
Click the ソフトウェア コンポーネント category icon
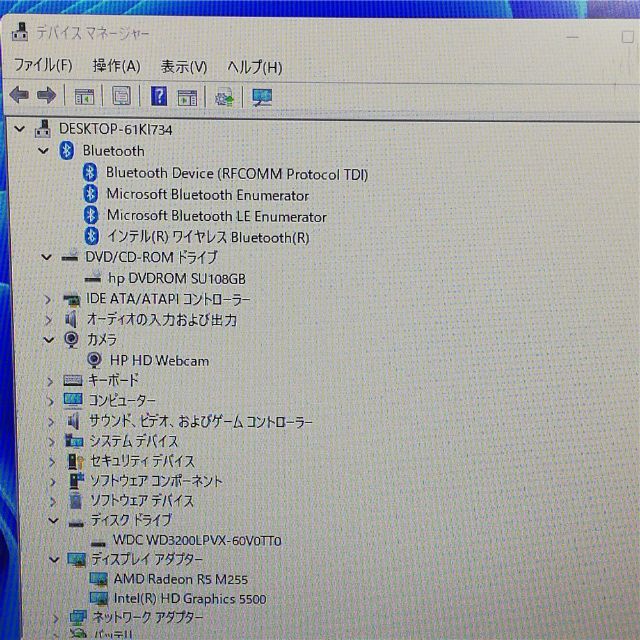tap(76, 481)
